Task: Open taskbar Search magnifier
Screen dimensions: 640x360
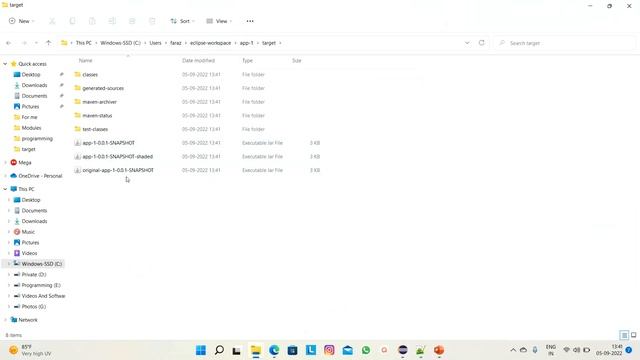Action: [219, 350]
